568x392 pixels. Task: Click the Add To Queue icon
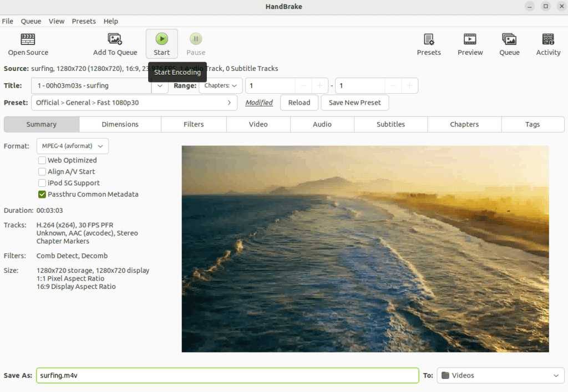coord(115,43)
